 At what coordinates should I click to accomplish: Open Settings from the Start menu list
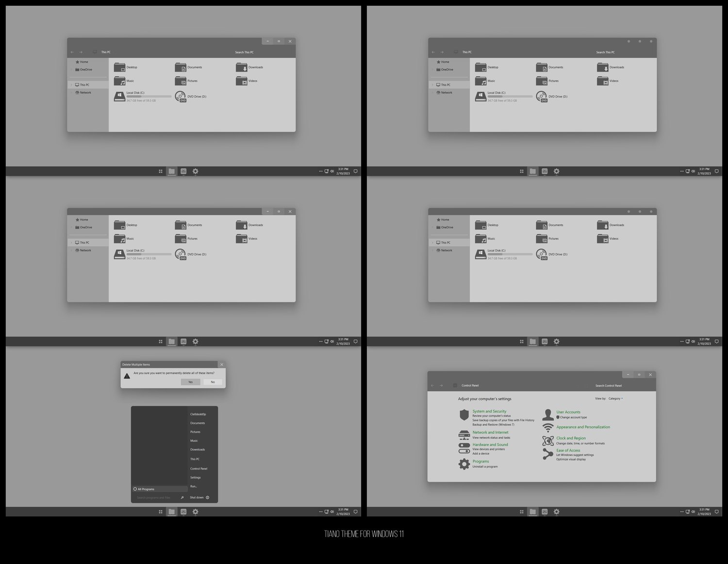(196, 478)
